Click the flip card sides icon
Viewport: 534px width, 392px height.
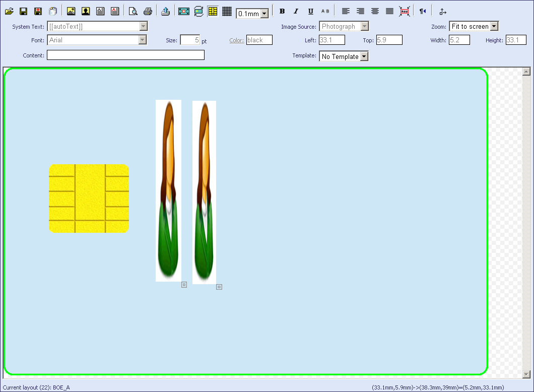[x=198, y=11]
